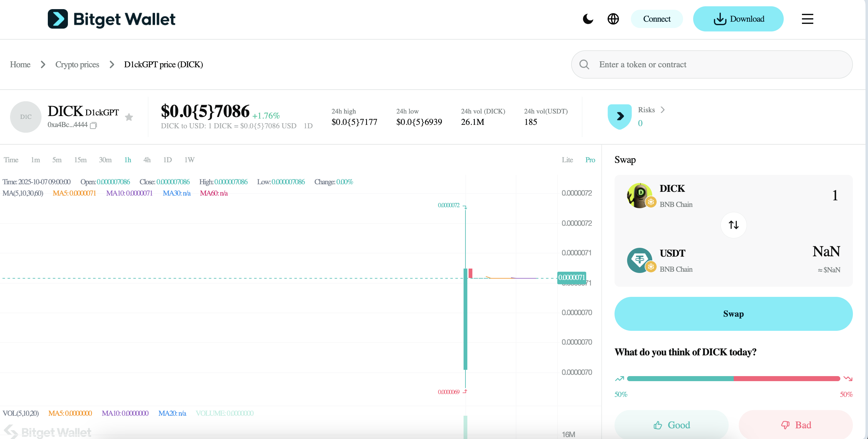Click the Good/Bad sentiment progress bar
The image size is (868, 439).
point(733,378)
